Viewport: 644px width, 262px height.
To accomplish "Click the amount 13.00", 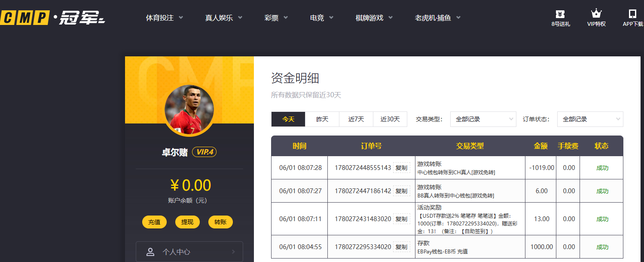I will 541,219.
